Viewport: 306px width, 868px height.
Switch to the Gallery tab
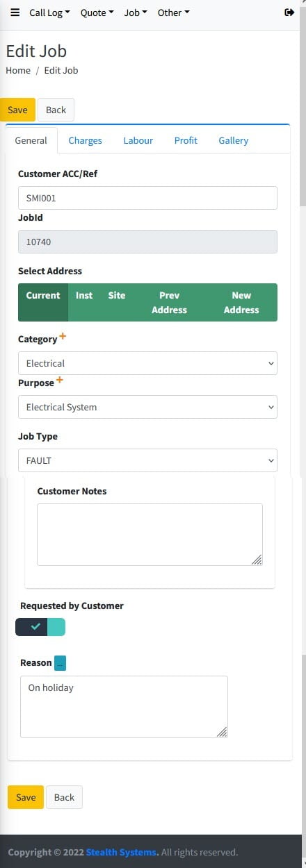click(x=233, y=140)
